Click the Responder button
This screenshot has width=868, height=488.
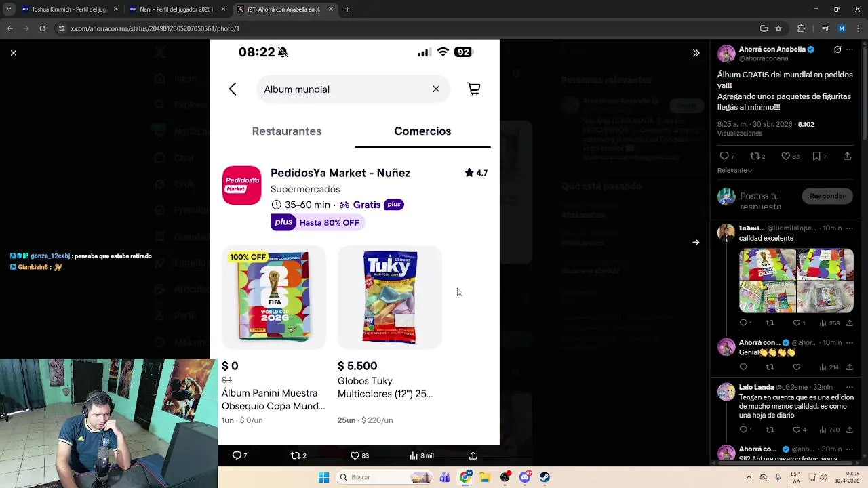coord(827,196)
